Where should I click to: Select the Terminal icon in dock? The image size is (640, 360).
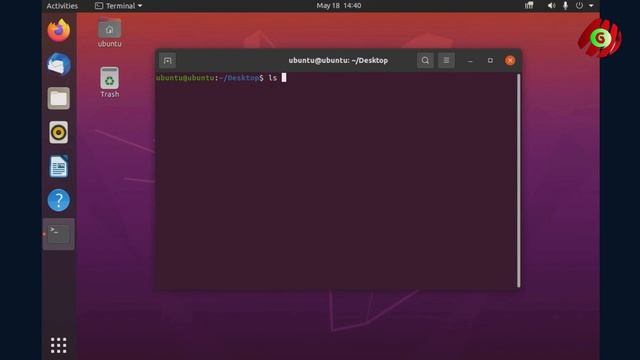coord(59,234)
